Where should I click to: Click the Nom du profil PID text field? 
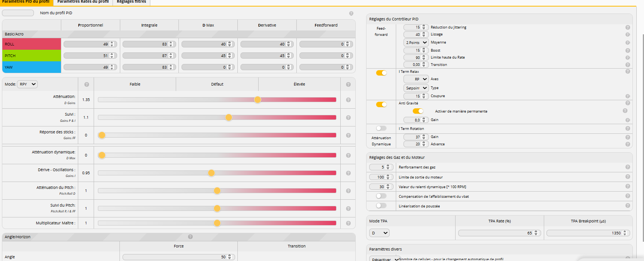[18, 13]
